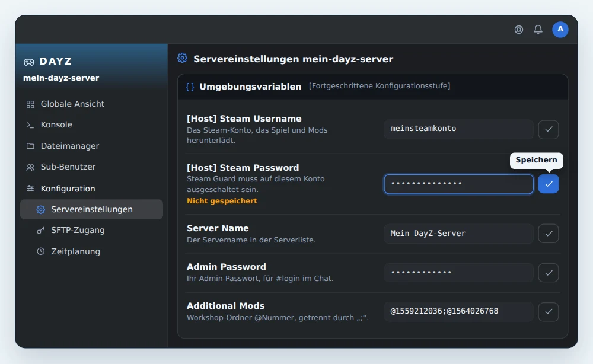The width and height of the screenshot is (593, 364).
Task: Click the mein-dayz-server name in sidebar
Action: pos(61,78)
